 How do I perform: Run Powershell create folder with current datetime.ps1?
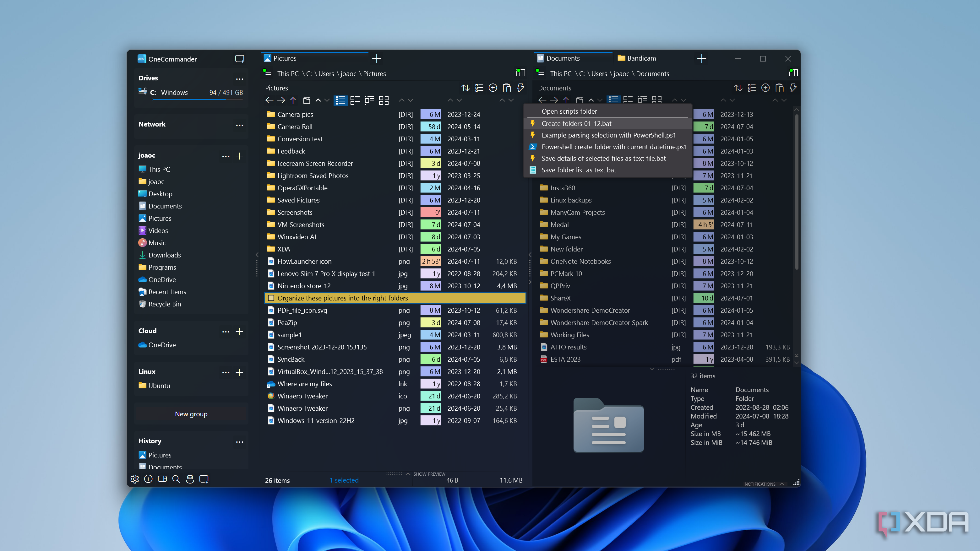coord(607,147)
